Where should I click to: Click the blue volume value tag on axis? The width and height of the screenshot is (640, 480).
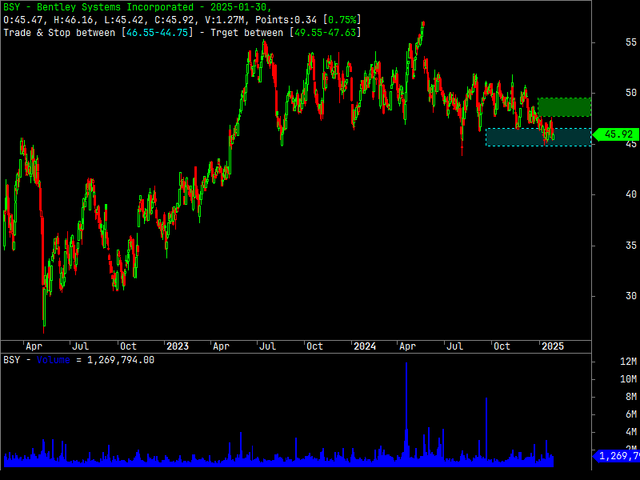(617, 456)
